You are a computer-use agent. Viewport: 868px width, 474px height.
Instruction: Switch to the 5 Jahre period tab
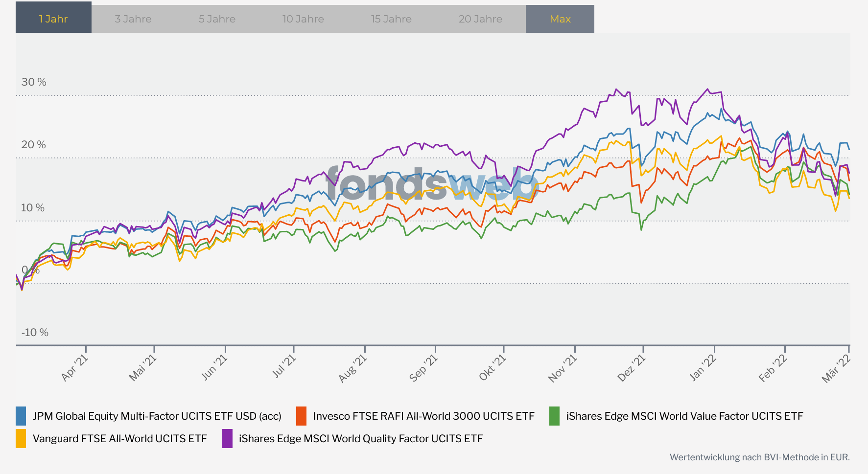(217, 19)
